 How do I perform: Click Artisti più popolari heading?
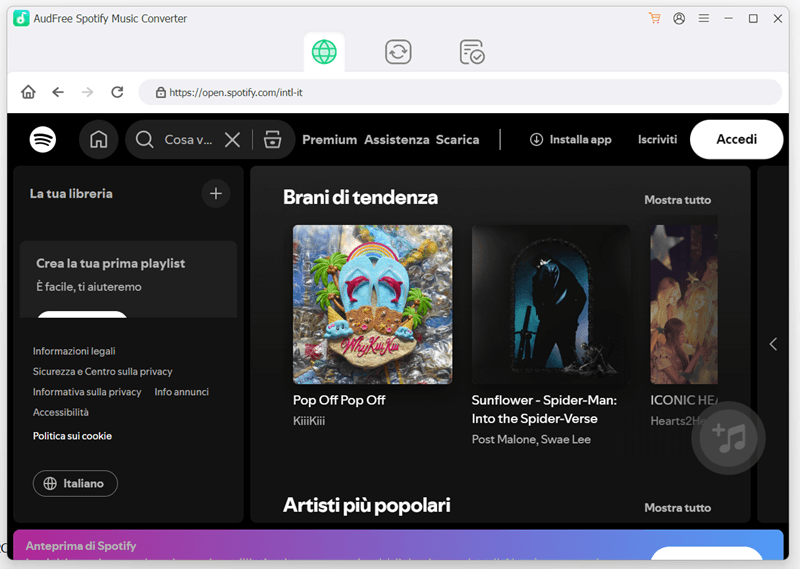(x=367, y=505)
